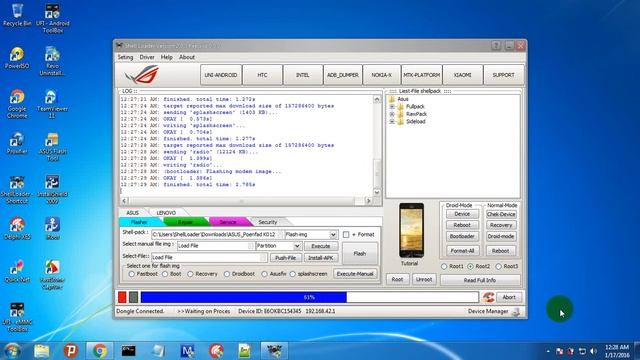The width and height of the screenshot is (640, 360).
Task: Select the Root3 radio option
Action: (x=498, y=267)
